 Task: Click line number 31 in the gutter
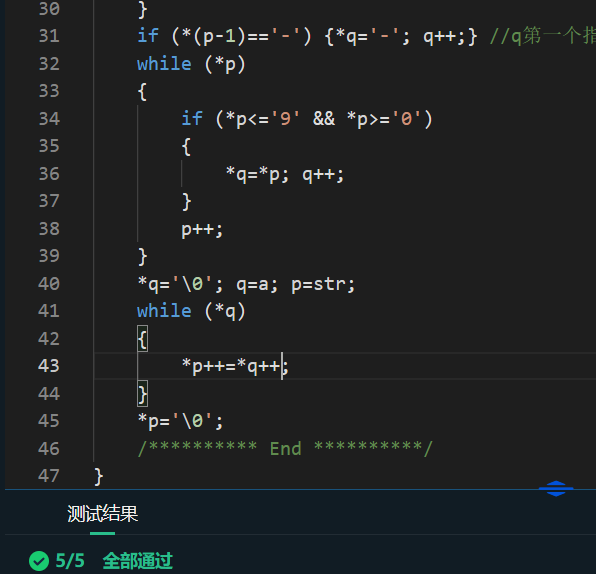coord(49,36)
